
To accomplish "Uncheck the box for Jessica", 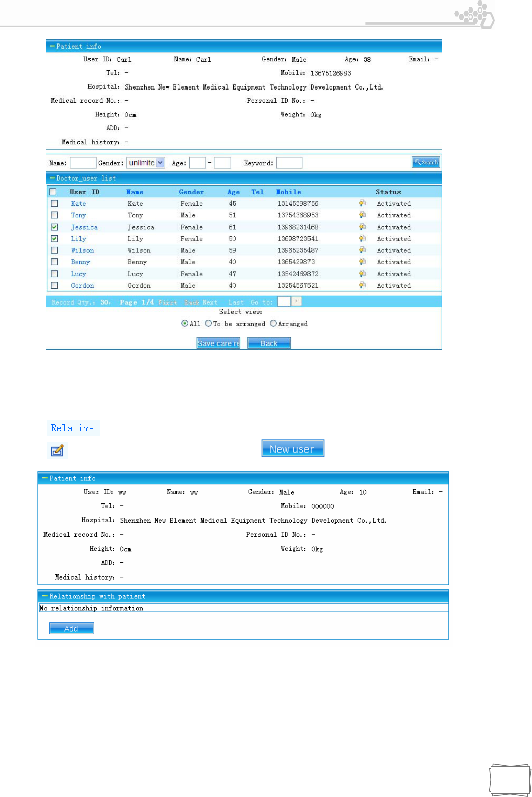I will [x=54, y=227].
